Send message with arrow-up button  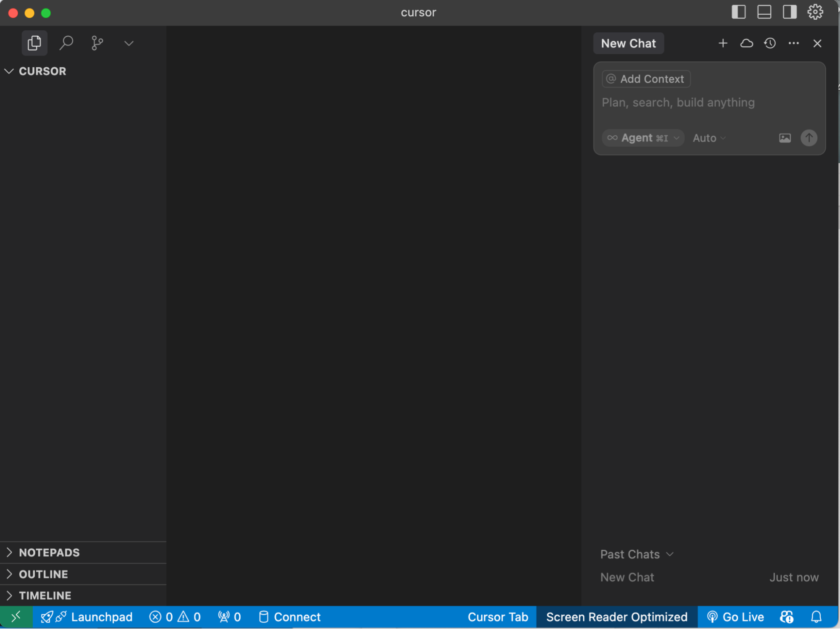[808, 138]
